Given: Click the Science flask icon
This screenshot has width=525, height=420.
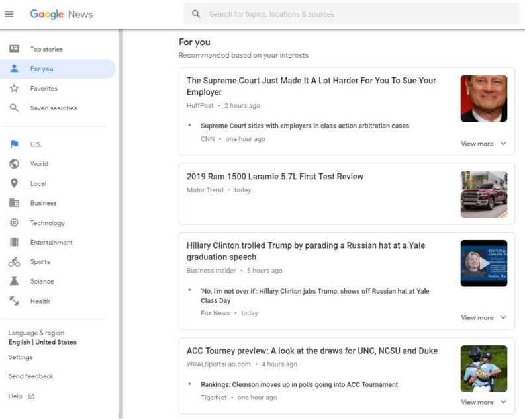Looking at the screenshot, I should (x=14, y=281).
